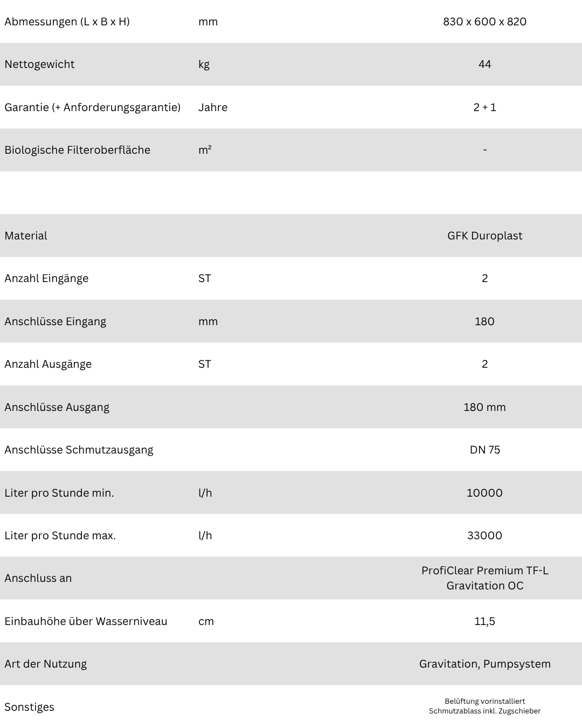Click Garantie (+ Anforderungsgarantie) label
The image size is (582, 728).
[92, 107]
